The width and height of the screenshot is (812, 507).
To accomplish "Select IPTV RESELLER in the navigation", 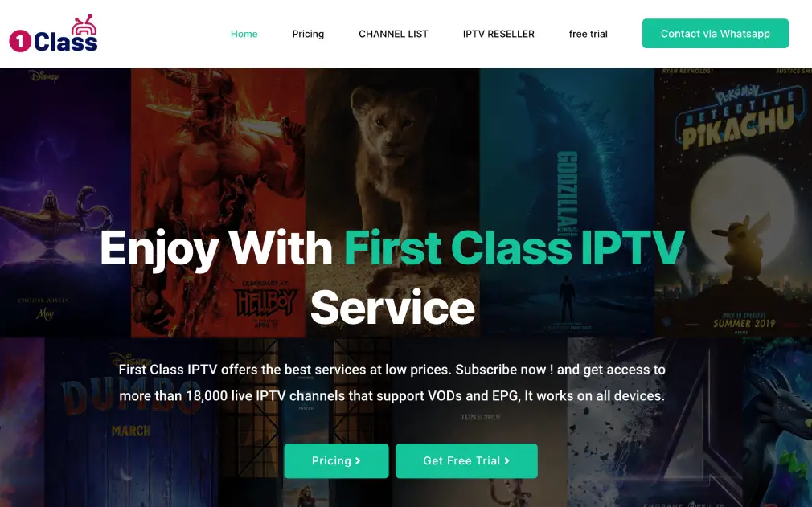I will (x=498, y=34).
